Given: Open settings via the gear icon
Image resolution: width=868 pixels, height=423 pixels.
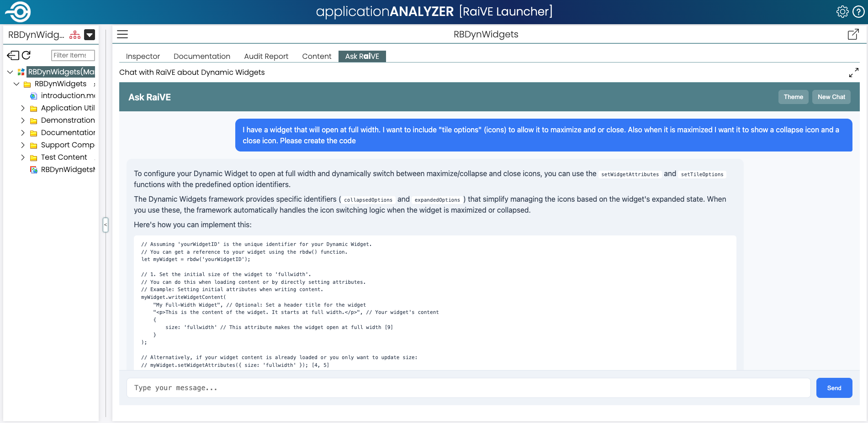Looking at the screenshot, I should click(842, 12).
